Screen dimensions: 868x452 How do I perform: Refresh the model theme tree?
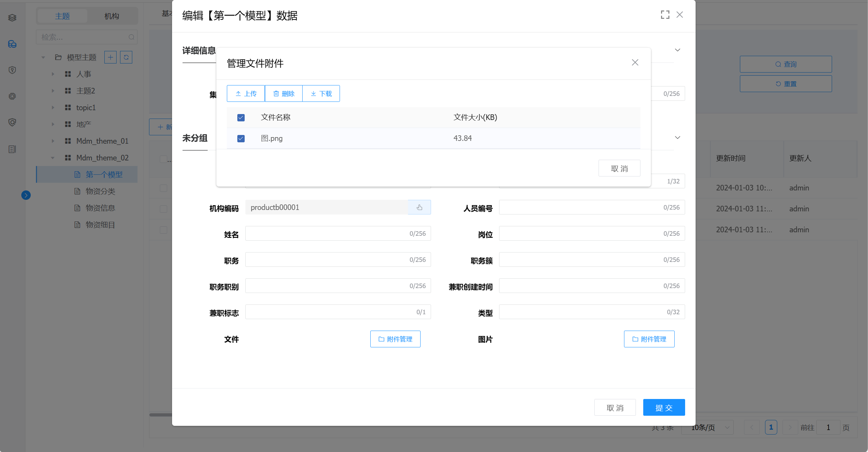point(126,57)
